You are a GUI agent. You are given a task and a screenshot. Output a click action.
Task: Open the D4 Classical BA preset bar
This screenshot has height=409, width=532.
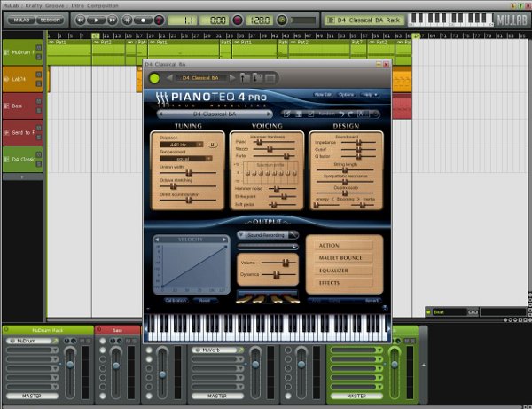click(x=215, y=114)
